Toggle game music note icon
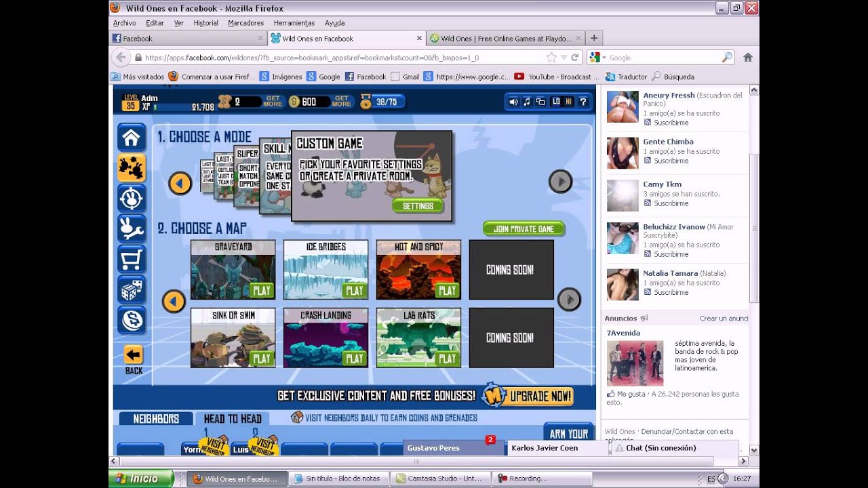The image size is (868, 488). point(527,102)
